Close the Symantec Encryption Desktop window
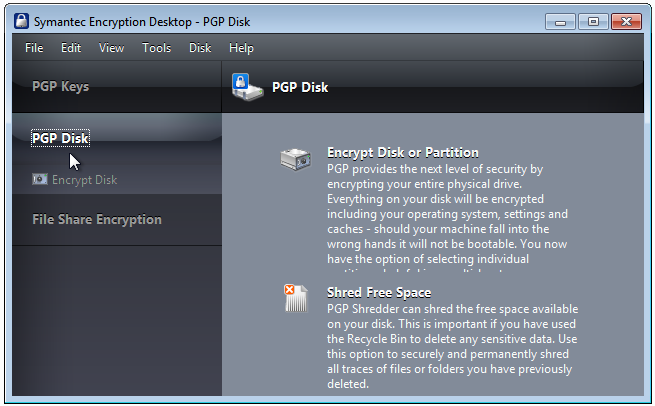The width and height of the screenshot is (655, 406). coord(626,21)
